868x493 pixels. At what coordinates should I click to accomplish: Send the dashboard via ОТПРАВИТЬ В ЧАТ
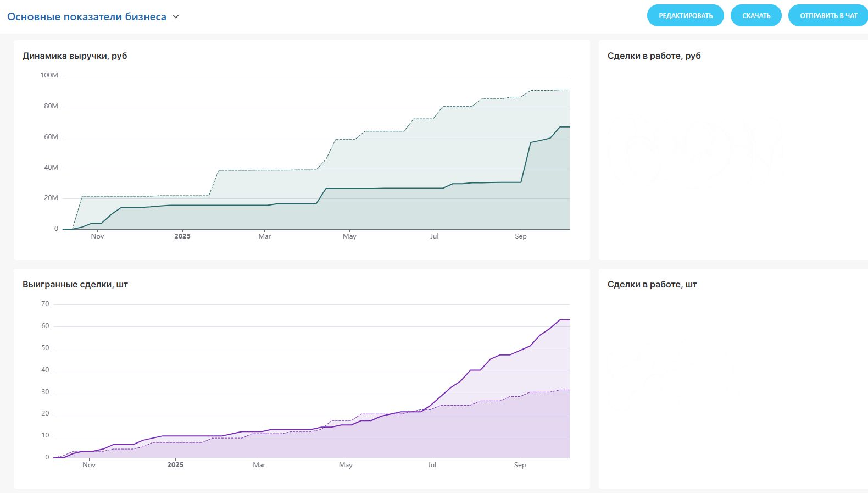[828, 16]
